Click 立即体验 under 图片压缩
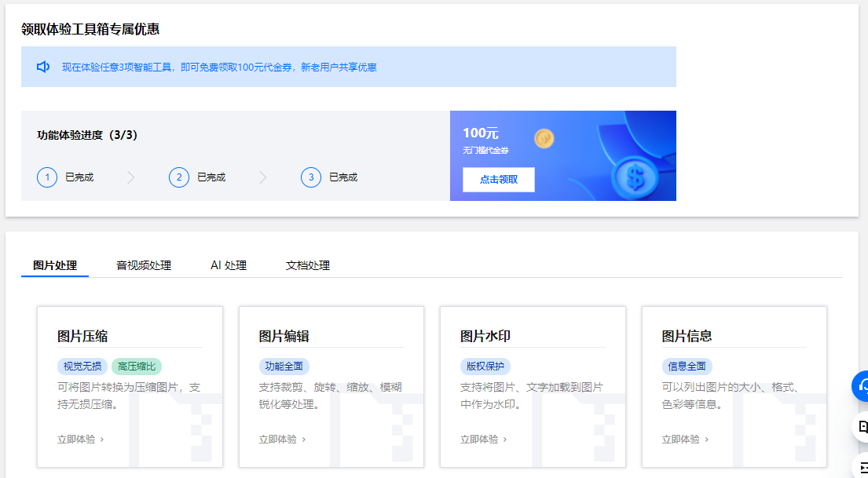Viewport: 868px width, 478px height. 80,440
